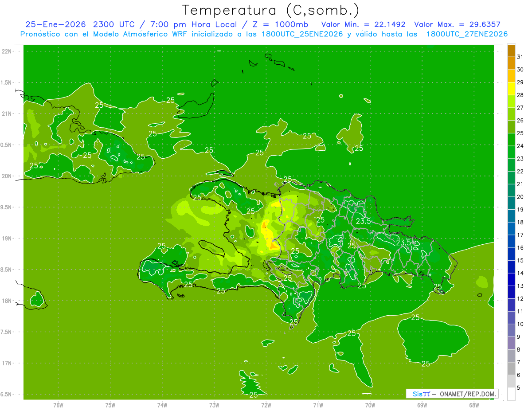
Task: Click the "17N" latitude label
Action: click(x=6, y=363)
